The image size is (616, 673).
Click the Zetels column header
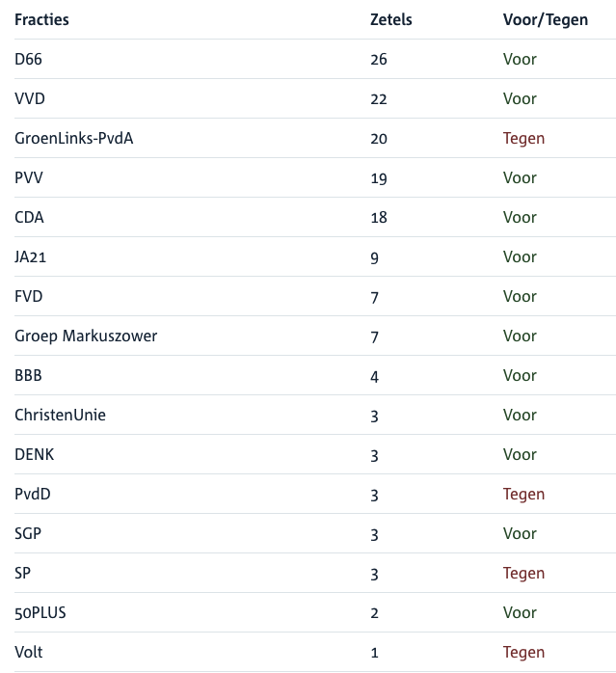click(x=390, y=19)
